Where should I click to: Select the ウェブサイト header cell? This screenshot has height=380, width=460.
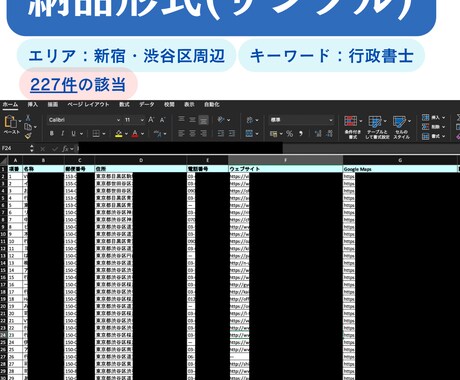[x=285, y=169]
